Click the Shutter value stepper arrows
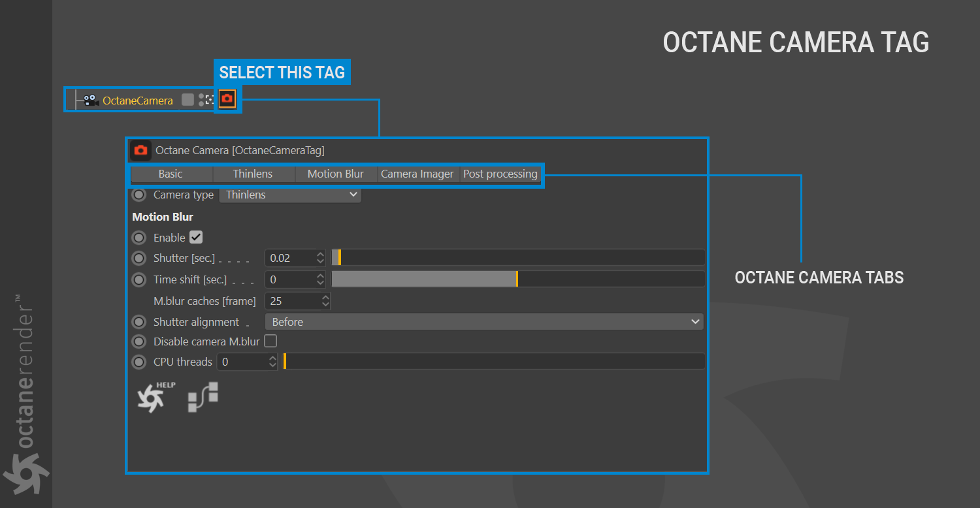The height and width of the screenshot is (508, 980). [x=320, y=258]
